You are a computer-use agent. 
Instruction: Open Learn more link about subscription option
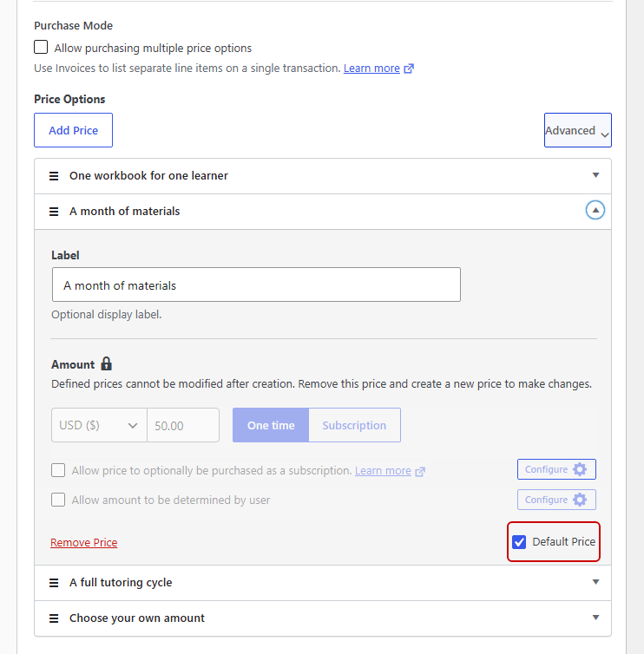pyautogui.click(x=383, y=470)
